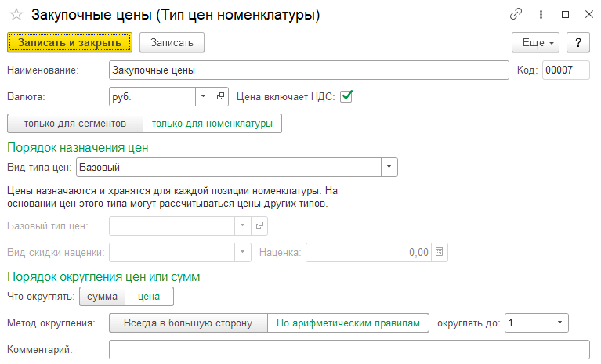
Task: Close the Закупочные цены form
Action: (x=589, y=15)
